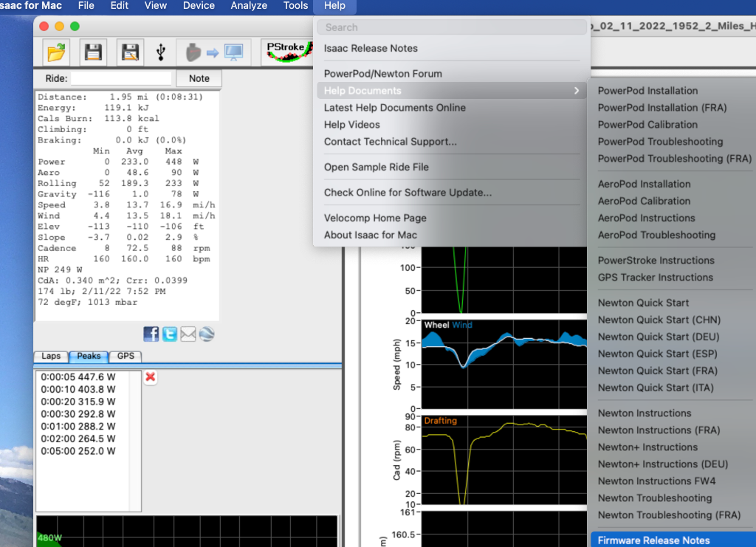Open the Analyze menu
756x547 pixels.
pyautogui.click(x=249, y=6)
